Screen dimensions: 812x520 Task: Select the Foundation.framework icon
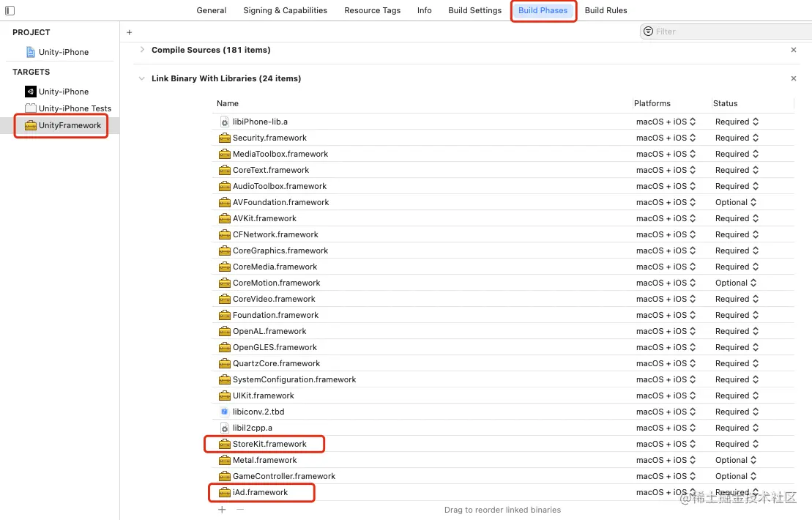pos(224,315)
